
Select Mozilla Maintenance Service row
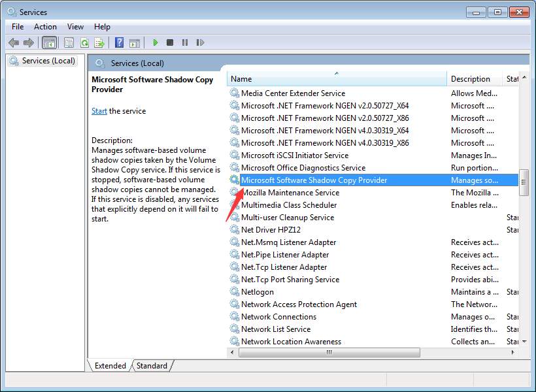tap(373, 193)
